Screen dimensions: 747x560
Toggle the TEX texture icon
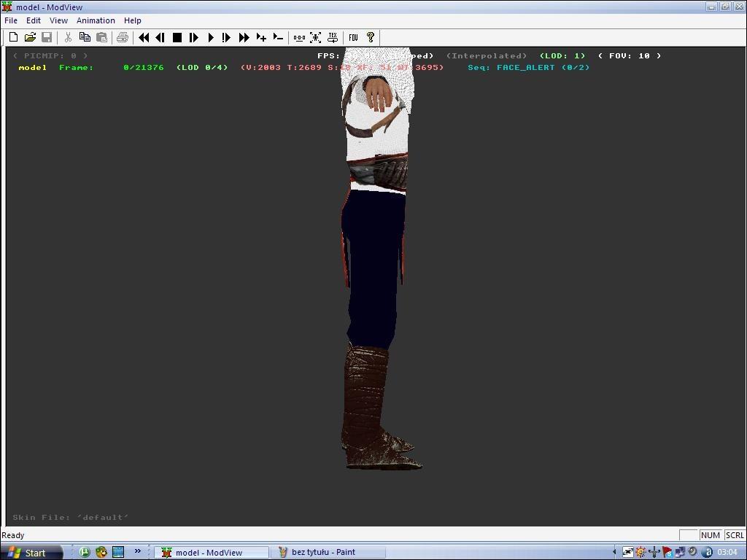tap(333, 37)
